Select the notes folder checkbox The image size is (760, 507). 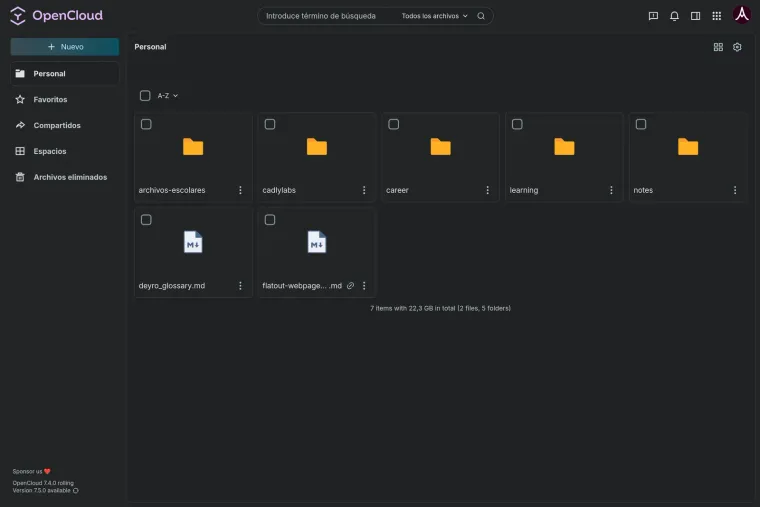tap(641, 124)
